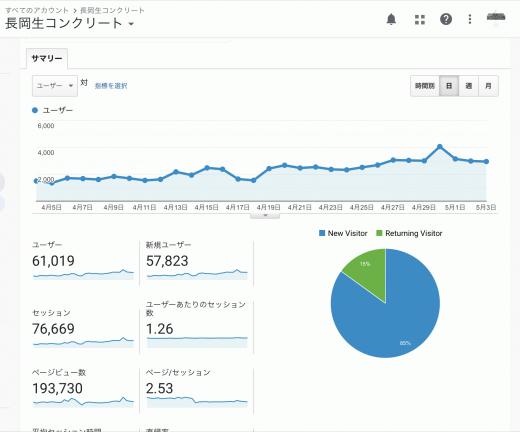Open the help question mark icon
Image resolution: width=520 pixels, height=432 pixels.
[x=446, y=19]
